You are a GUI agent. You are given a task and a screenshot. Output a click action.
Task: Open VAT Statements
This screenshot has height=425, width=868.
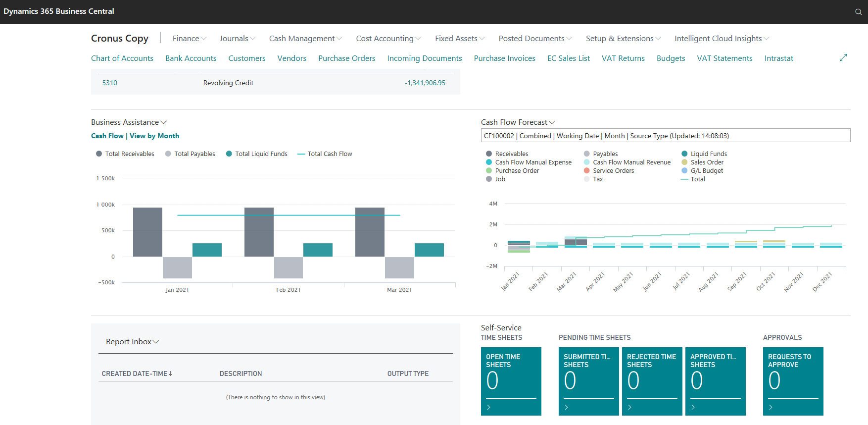(725, 58)
